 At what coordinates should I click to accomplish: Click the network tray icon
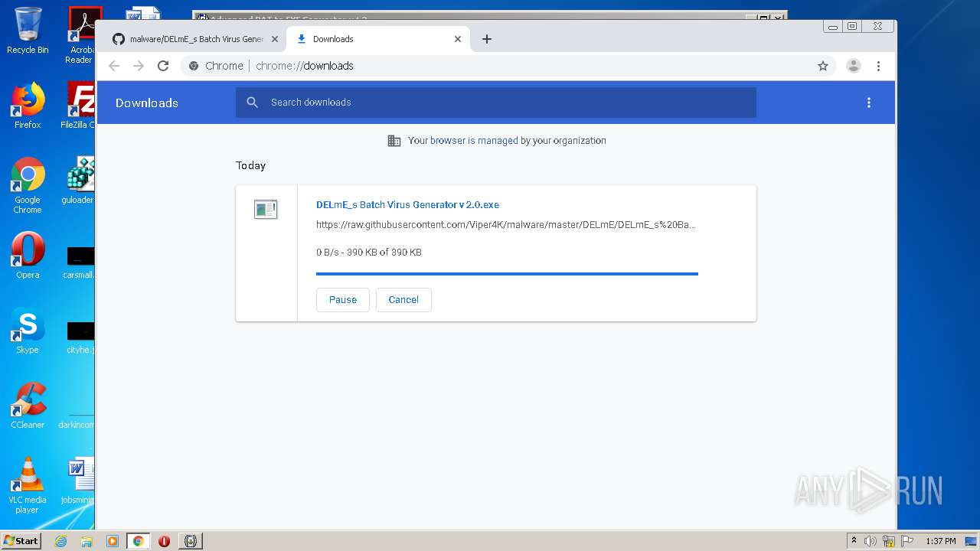889,541
